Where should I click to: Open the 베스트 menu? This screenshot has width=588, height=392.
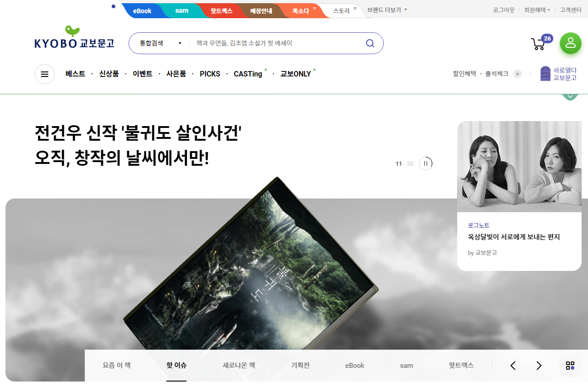pos(75,74)
